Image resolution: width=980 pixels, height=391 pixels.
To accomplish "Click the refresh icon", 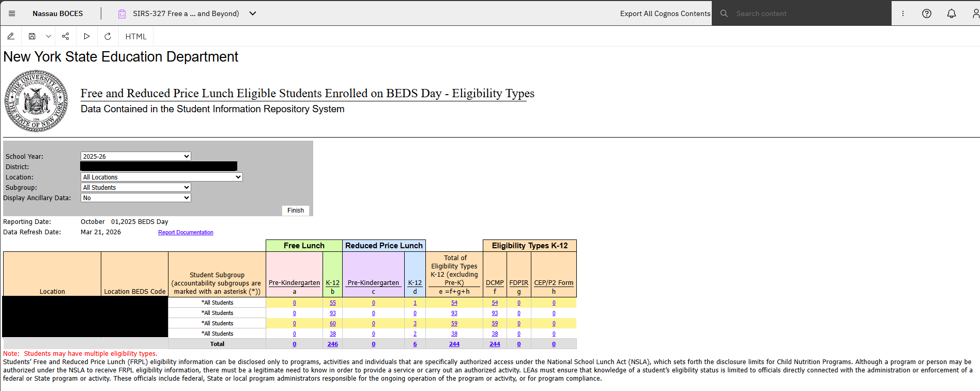I will tap(108, 36).
